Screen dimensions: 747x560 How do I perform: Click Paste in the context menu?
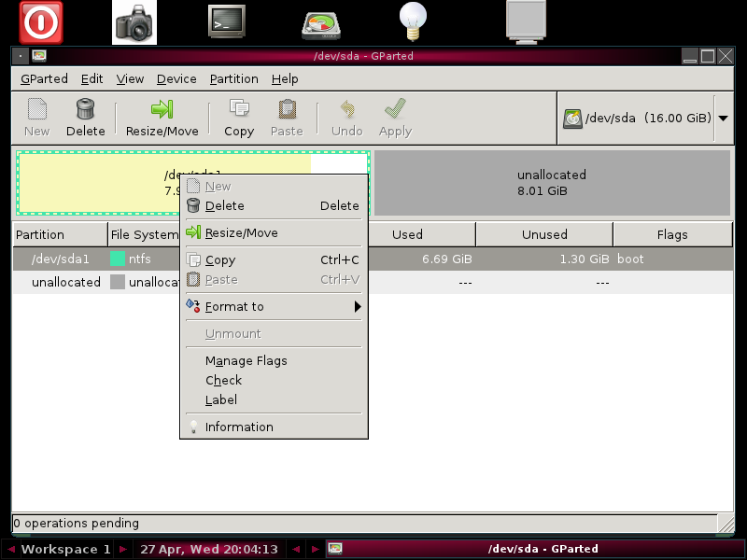click(274, 279)
